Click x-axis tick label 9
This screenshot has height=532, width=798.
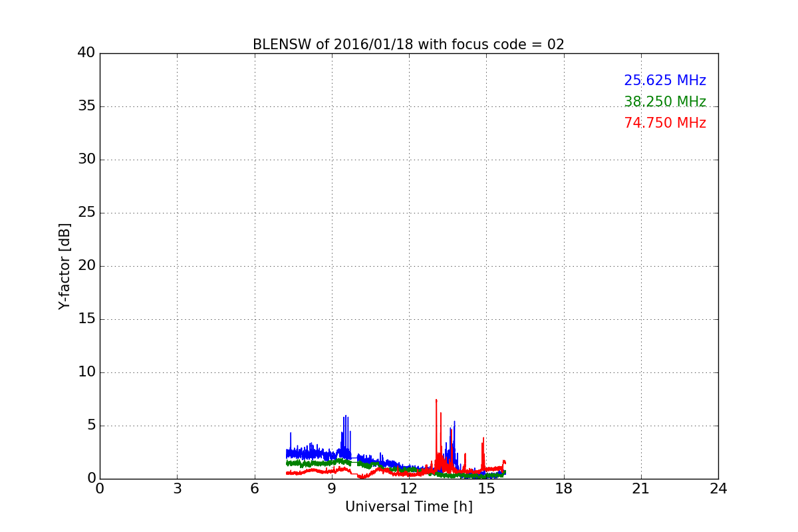[x=332, y=489]
